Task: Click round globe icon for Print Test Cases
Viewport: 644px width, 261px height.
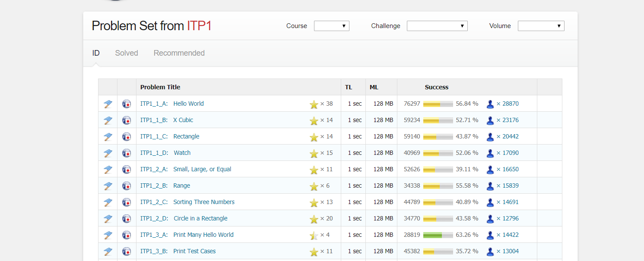Action: tap(127, 252)
